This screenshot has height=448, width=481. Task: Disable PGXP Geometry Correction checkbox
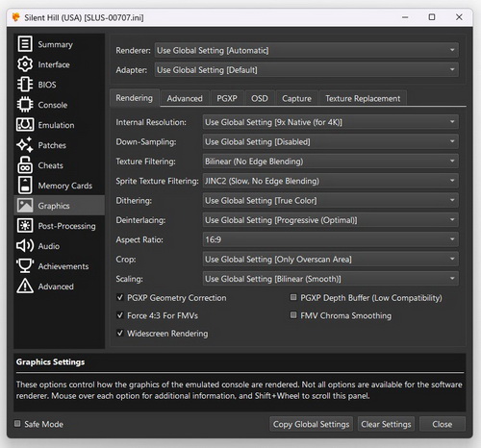click(120, 298)
